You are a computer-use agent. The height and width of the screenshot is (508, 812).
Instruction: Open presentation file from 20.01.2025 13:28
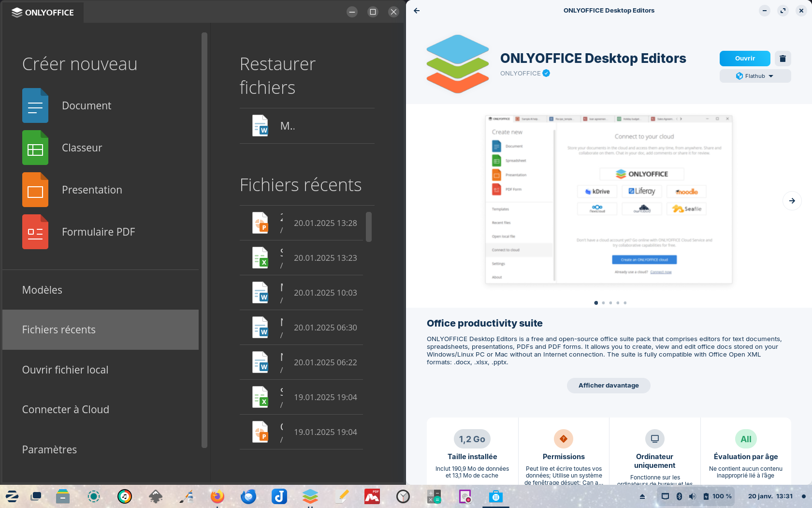301,223
